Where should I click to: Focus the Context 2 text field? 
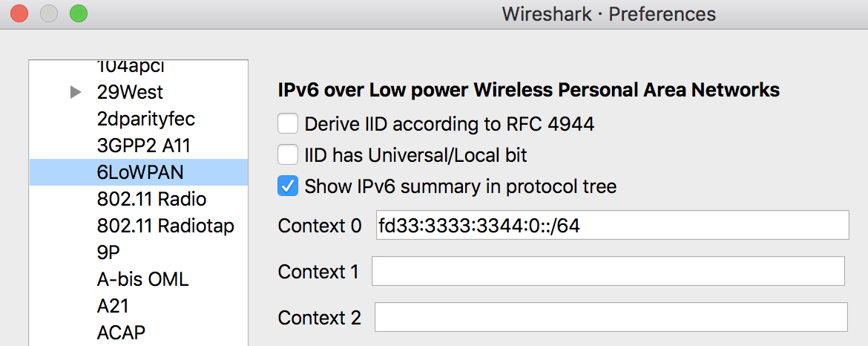[x=611, y=318]
